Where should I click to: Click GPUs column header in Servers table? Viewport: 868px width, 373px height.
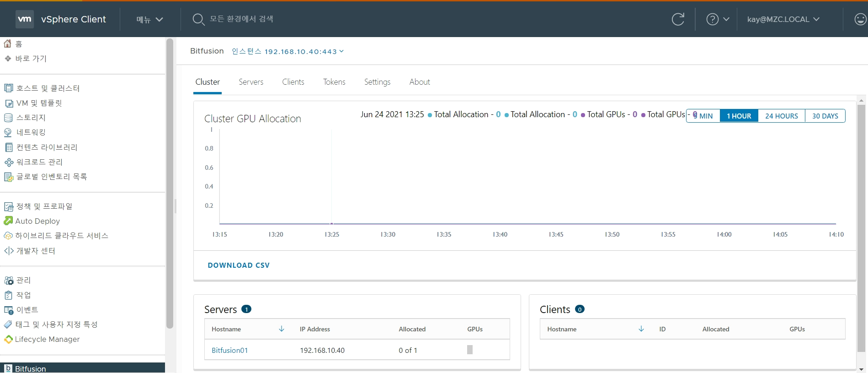point(475,329)
